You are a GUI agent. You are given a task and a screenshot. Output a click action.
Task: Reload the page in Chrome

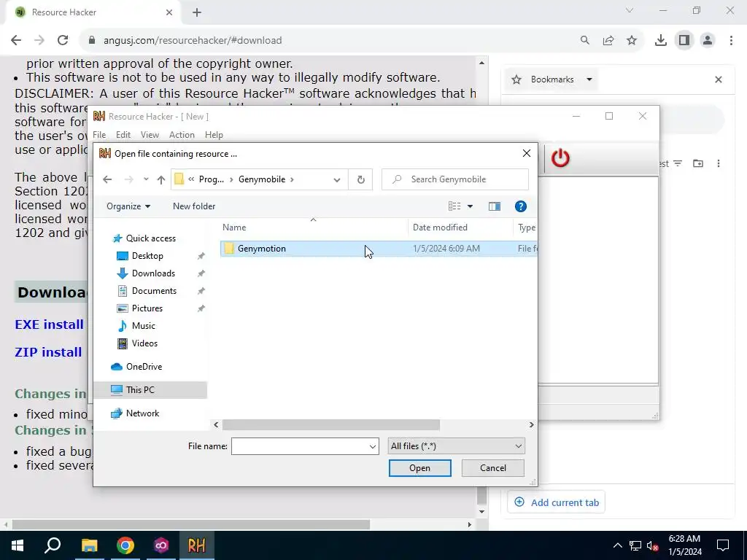coord(63,41)
